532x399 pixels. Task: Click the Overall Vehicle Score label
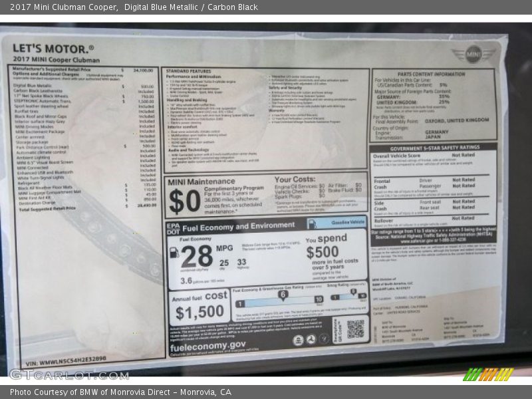pos(396,156)
